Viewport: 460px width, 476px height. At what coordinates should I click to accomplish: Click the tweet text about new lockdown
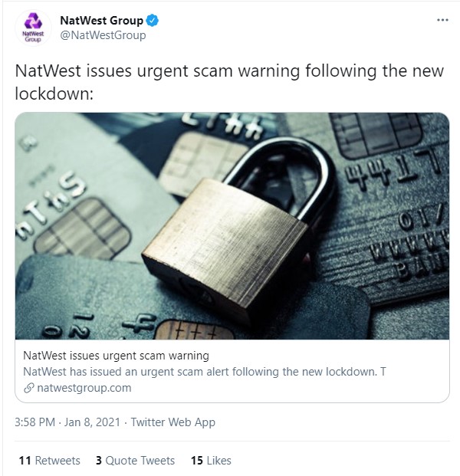coord(229,82)
